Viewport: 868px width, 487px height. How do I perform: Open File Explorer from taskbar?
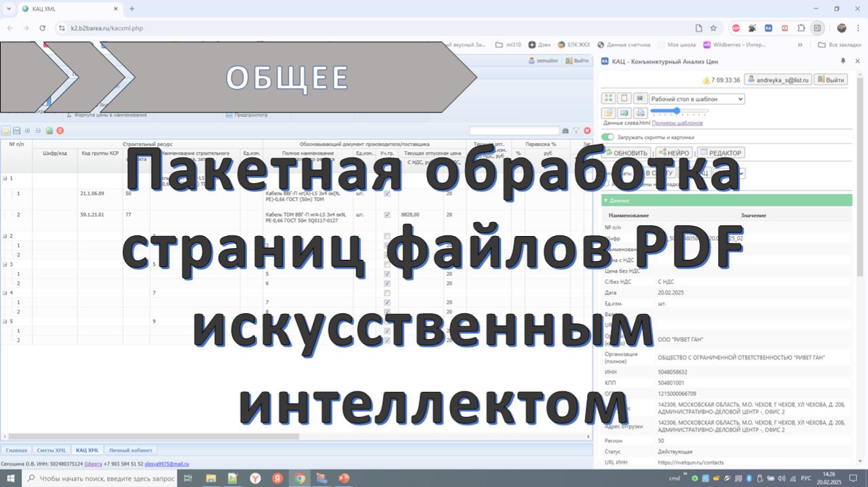pos(210,478)
